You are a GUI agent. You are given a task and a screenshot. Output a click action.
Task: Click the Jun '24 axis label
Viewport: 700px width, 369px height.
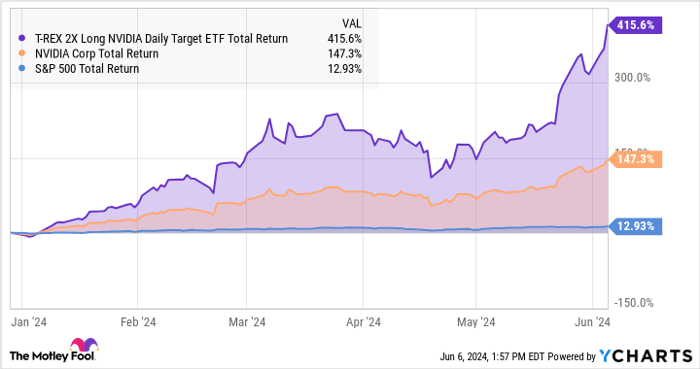tap(592, 322)
